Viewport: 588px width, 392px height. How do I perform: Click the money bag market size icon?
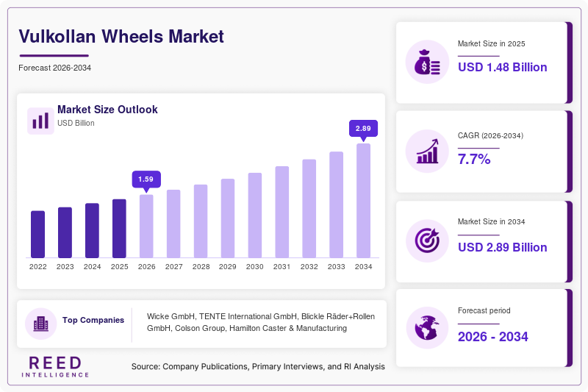point(427,62)
